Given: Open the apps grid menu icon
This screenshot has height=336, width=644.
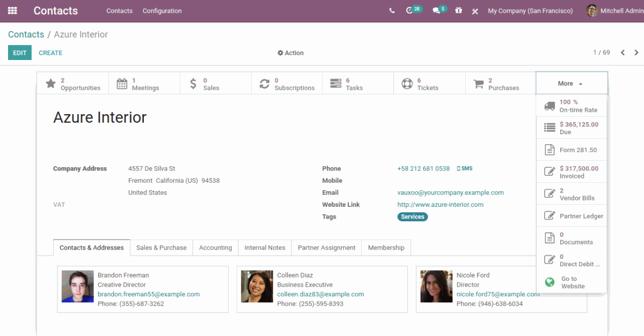Looking at the screenshot, I should pyautogui.click(x=12, y=11).
